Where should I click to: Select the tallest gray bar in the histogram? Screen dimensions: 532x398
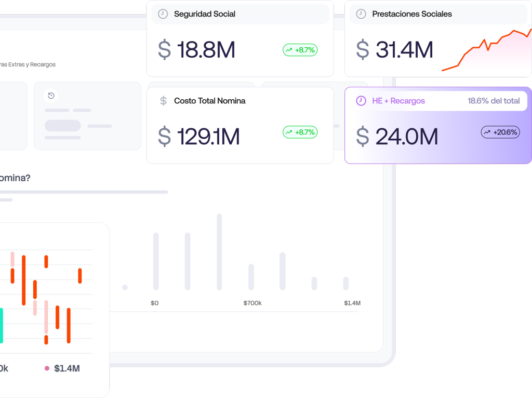[x=219, y=251]
